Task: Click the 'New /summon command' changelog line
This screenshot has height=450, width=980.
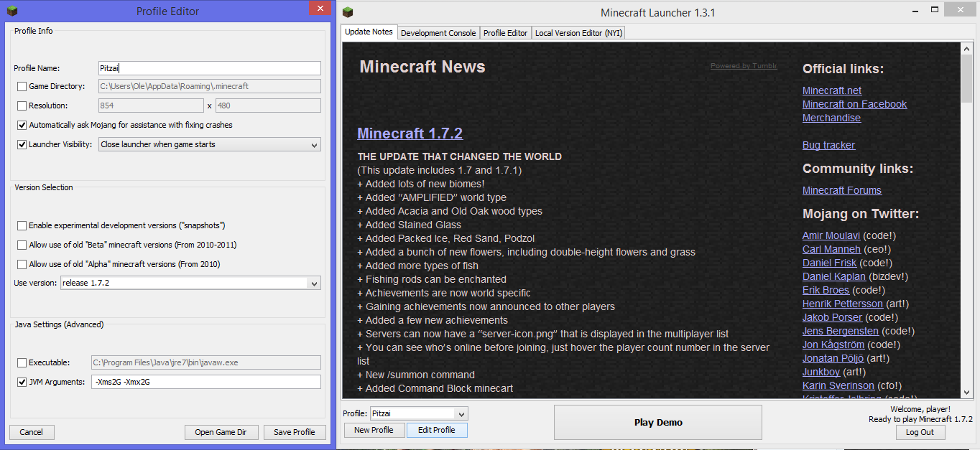Action: (x=416, y=375)
